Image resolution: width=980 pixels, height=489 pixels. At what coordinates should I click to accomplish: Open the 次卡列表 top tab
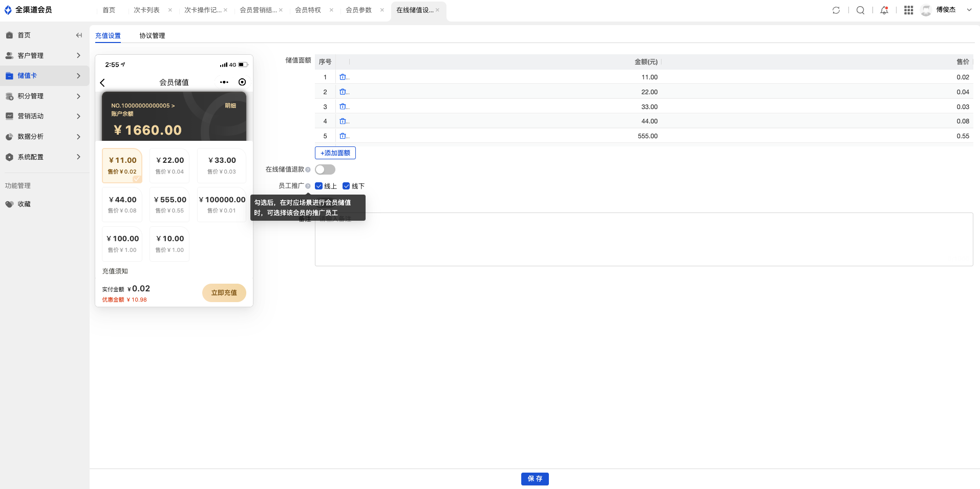pos(146,10)
